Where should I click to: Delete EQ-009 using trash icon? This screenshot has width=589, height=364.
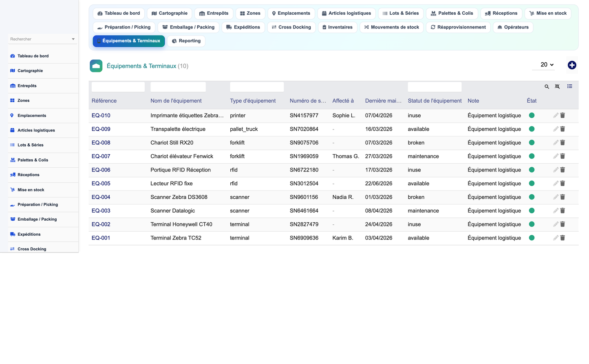click(x=563, y=129)
